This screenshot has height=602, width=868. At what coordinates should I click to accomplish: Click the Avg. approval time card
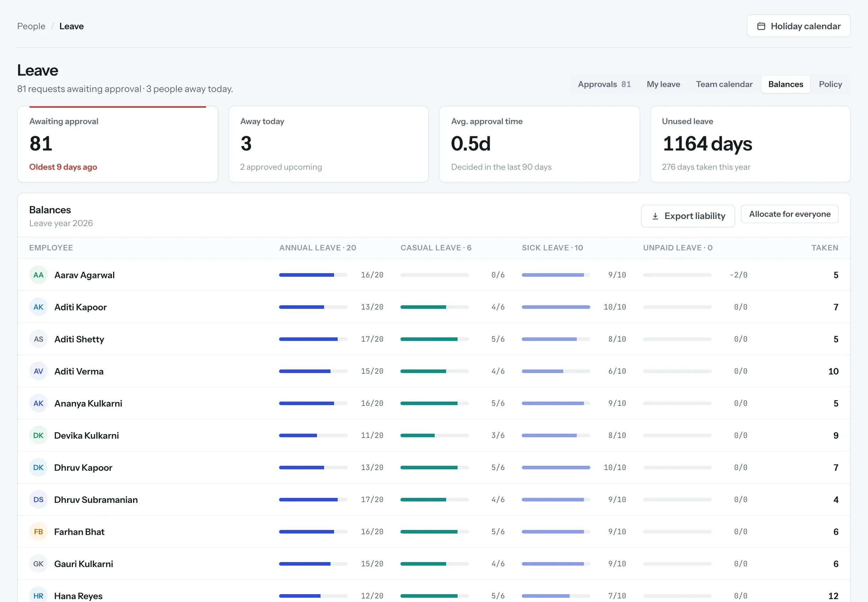pyautogui.click(x=539, y=144)
